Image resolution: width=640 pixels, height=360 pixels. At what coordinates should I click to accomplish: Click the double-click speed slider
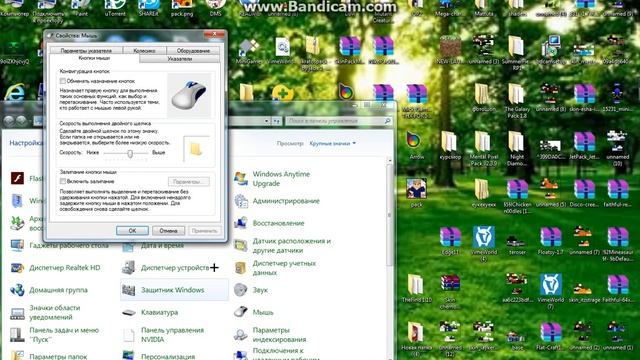(x=130, y=153)
